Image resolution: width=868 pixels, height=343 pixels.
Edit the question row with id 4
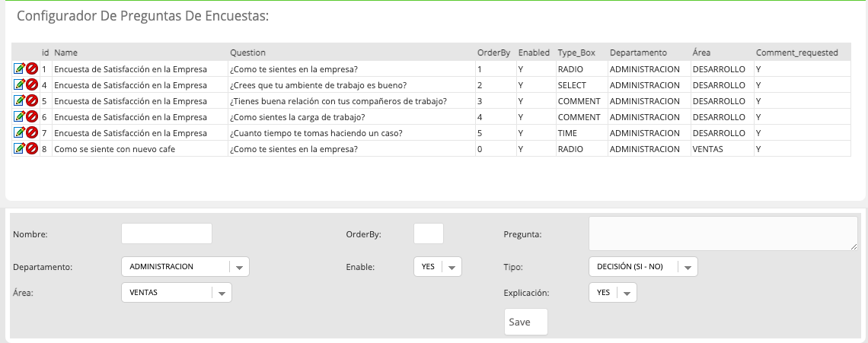[x=19, y=85]
